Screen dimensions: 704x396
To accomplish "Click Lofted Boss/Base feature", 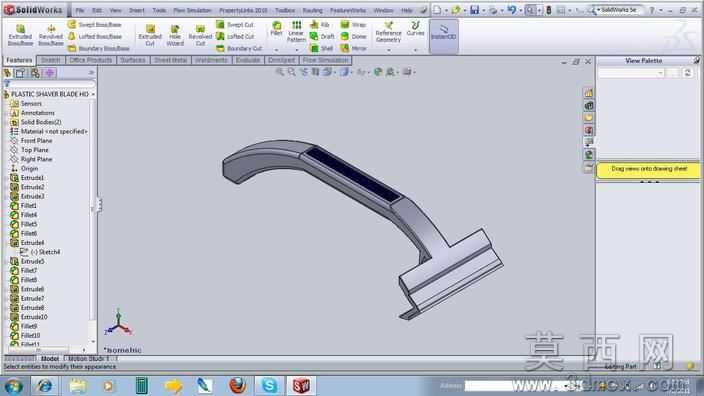I will (95, 36).
